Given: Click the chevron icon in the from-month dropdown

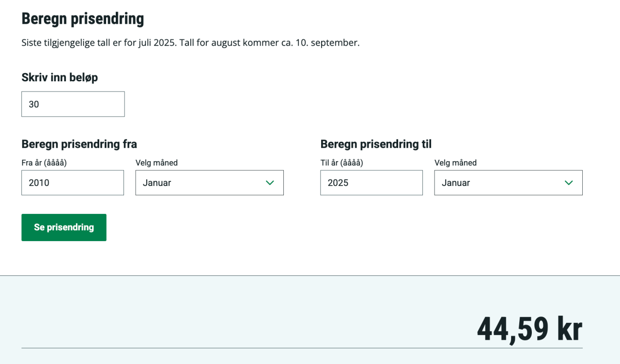Looking at the screenshot, I should click(270, 183).
